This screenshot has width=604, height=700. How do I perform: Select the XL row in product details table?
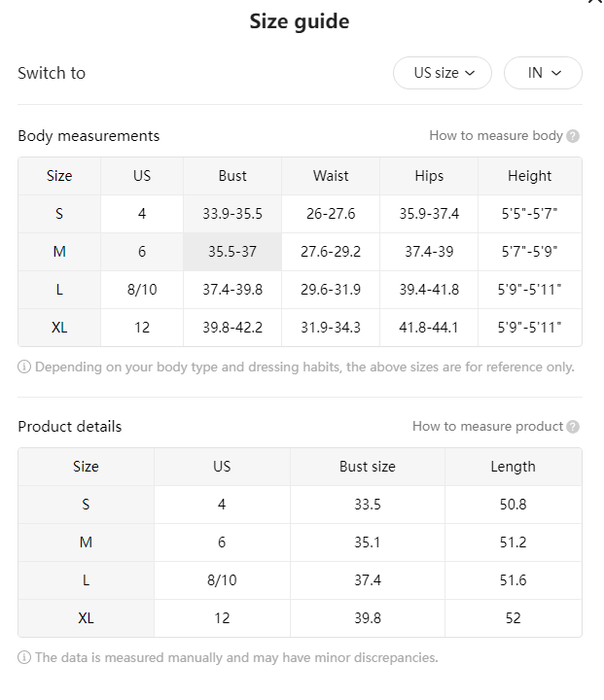300,618
